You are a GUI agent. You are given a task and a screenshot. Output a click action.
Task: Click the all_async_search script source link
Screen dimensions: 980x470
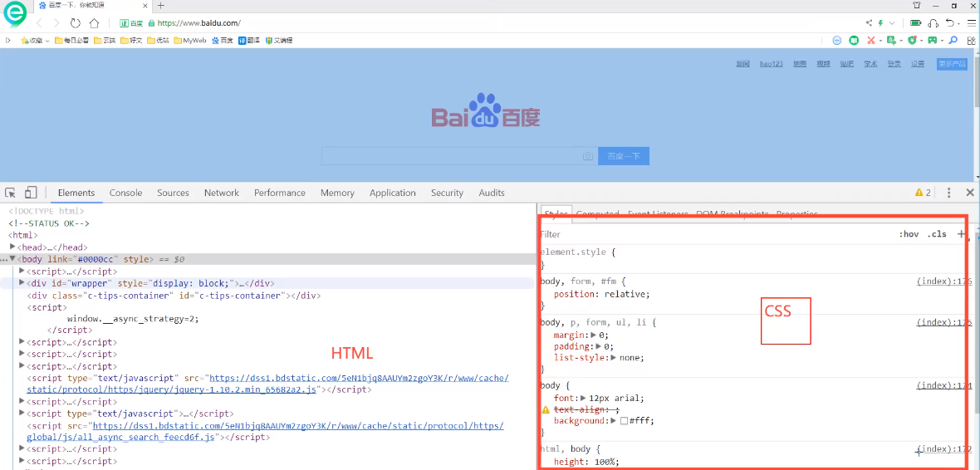click(267, 431)
